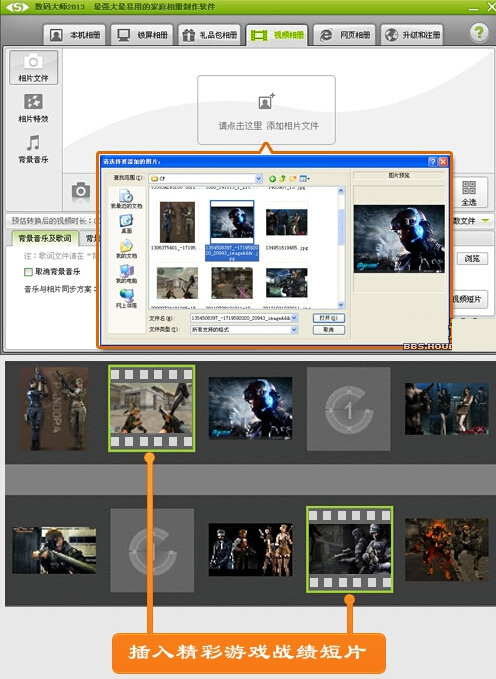Click the large preview image in 图片预览
Screen dimensions: 496x679
click(399, 239)
